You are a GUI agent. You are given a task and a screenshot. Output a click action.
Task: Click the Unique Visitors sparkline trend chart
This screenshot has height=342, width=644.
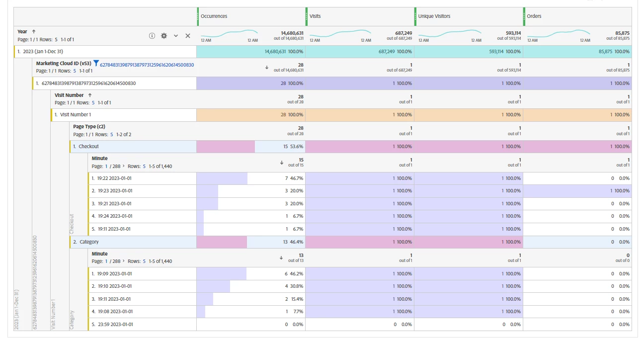pos(449,34)
